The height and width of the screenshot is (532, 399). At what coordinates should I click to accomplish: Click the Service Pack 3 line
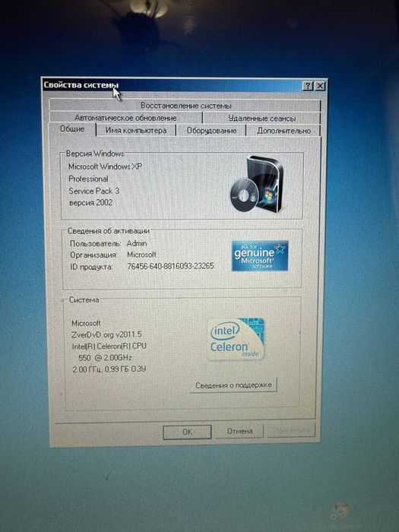(94, 191)
